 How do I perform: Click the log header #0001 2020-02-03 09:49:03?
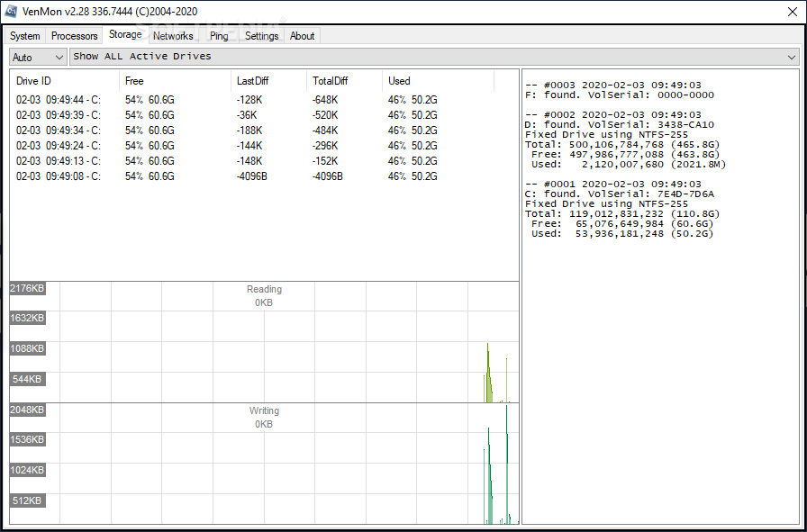(613, 185)
